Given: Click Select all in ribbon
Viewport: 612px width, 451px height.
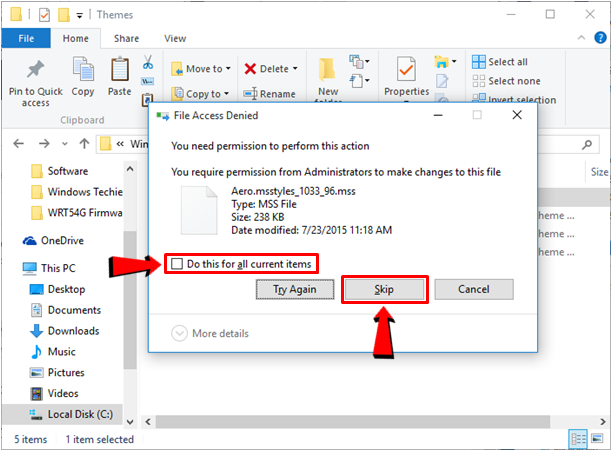Looking at the screenshot, I should coord(500,62).
